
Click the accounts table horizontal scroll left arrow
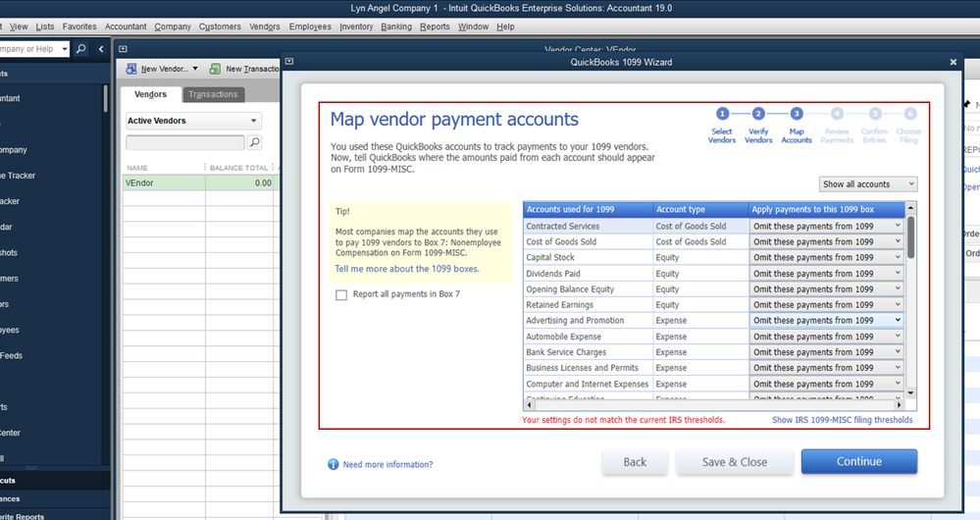click(x=529, y=404)
